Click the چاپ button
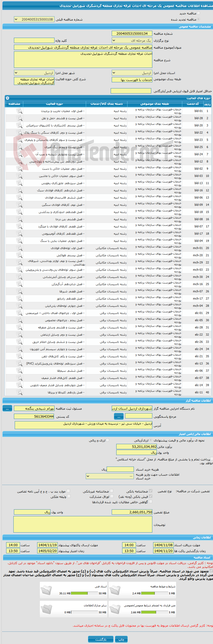The width and height of the screenshot is (213, 644). tap(121, 639)
